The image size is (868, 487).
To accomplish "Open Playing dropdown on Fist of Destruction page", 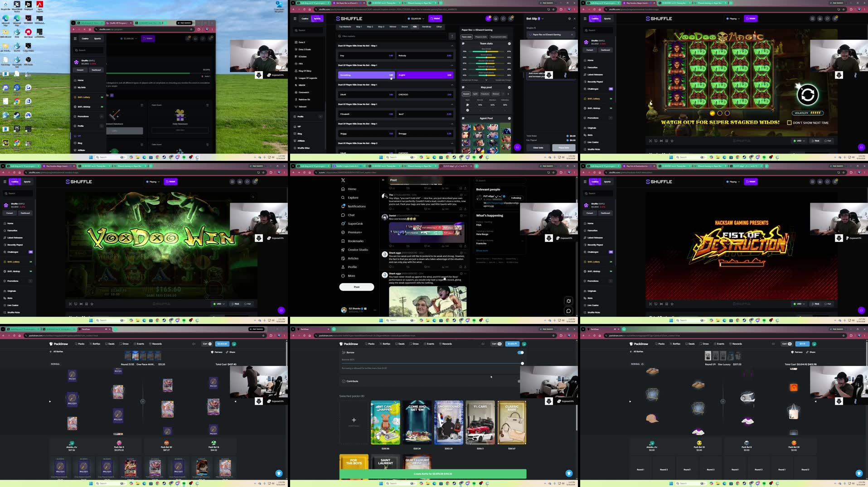I will coord(732,182).
